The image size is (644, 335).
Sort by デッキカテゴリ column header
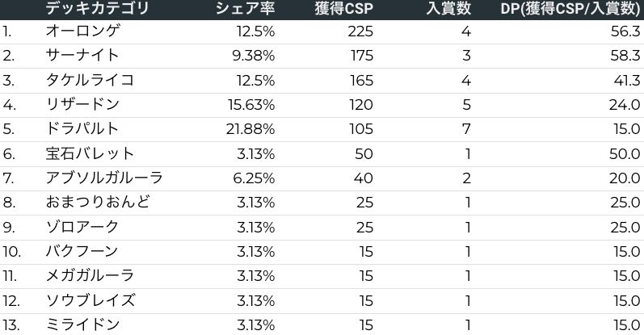click(x=97, y=10)
